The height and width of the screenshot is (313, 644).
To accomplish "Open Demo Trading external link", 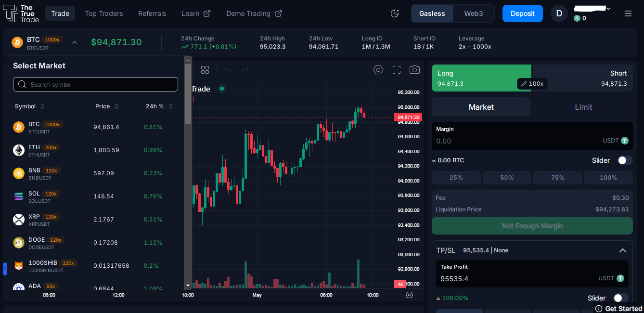I will (x=254, y=13).
